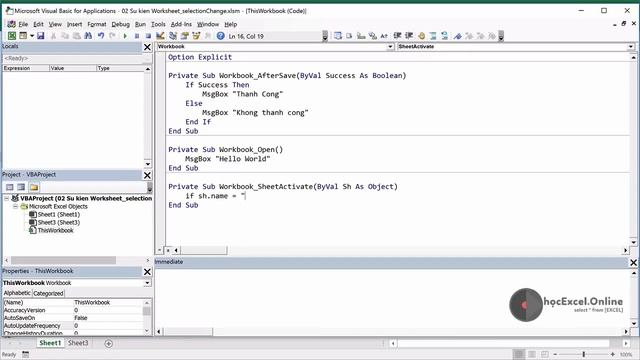
Task: Close the Properties ThisWorkbook panel
Action: (147, 272)
